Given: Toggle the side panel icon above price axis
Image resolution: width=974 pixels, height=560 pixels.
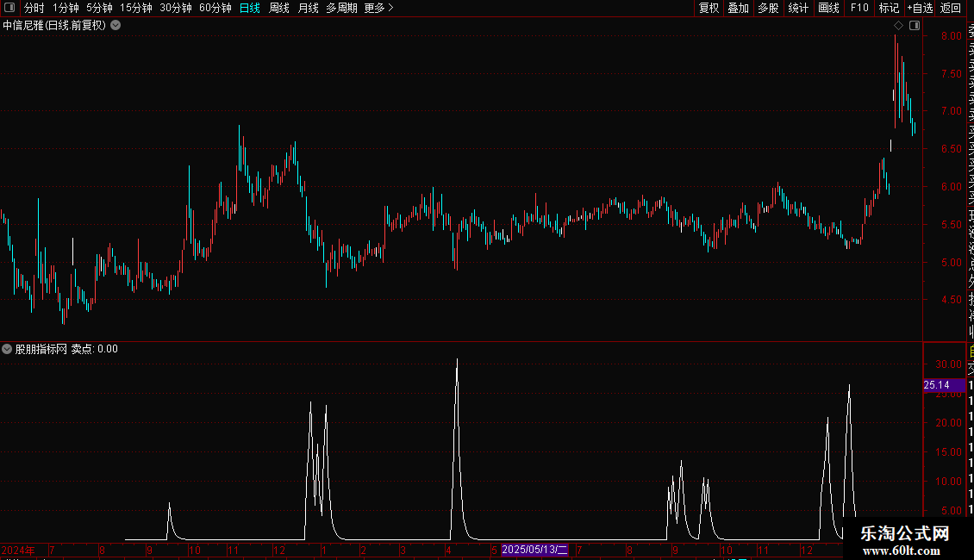Looking at the screenshot, I should 915,26.
